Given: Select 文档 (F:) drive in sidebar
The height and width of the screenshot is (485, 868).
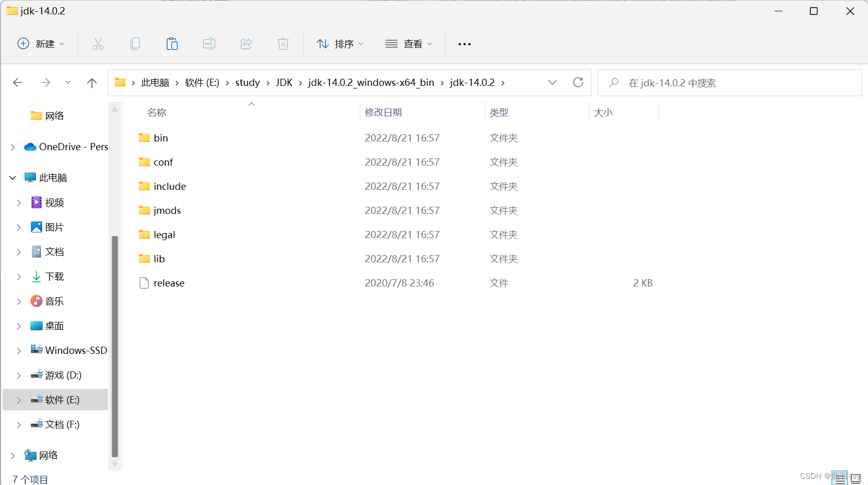Looking at the screenshot, I should point(62,424).
